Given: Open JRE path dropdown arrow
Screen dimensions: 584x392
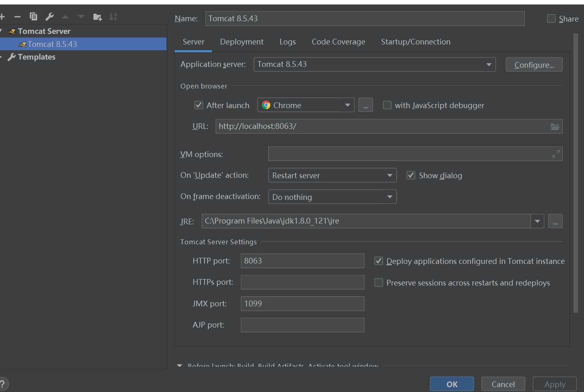Looking at the screenshot, I should click(537, 221).
